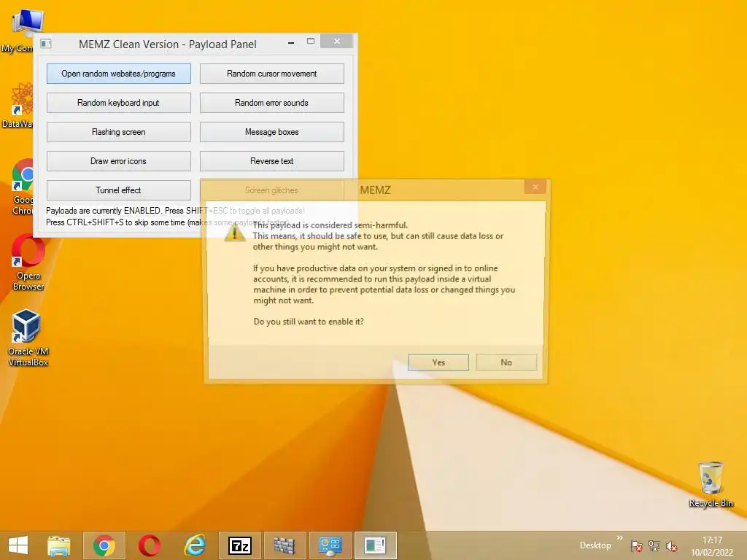Choose No in the MEMZ dialog

[x=506, y=362]
